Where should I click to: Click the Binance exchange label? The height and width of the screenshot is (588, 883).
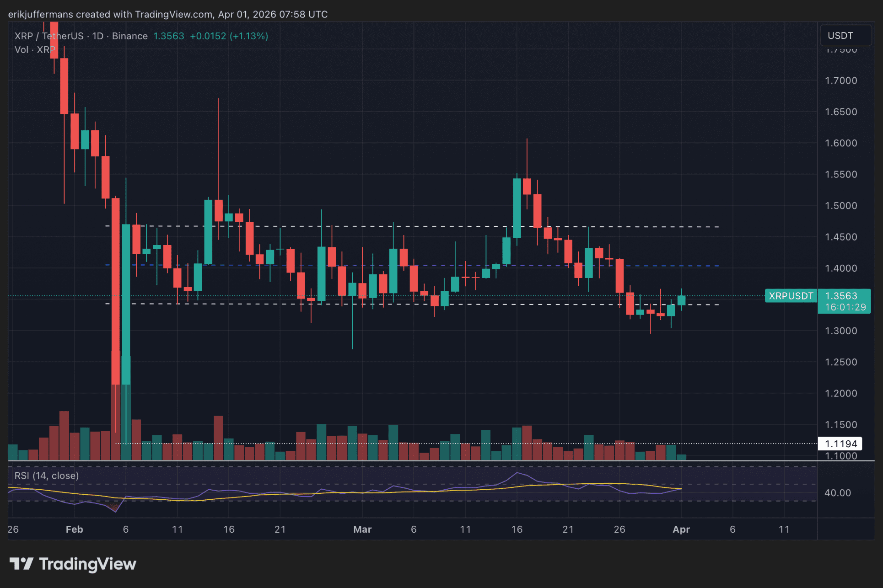[129, 36]
